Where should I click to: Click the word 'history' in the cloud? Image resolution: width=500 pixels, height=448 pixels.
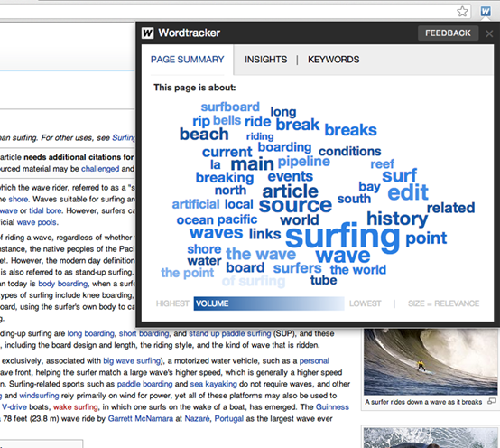[397, 219]
